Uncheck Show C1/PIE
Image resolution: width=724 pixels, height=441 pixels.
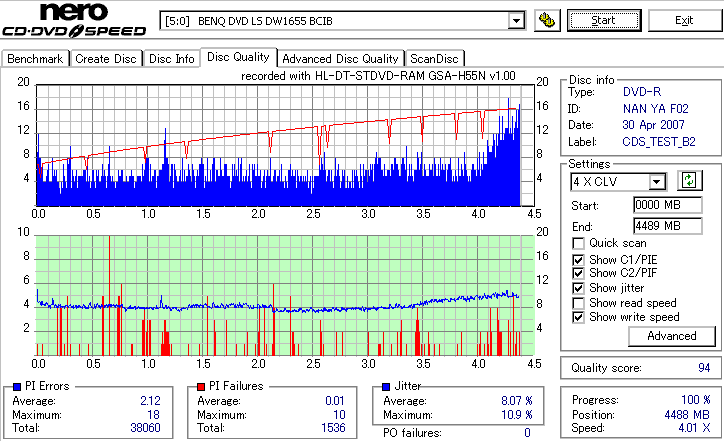(578, 260)
